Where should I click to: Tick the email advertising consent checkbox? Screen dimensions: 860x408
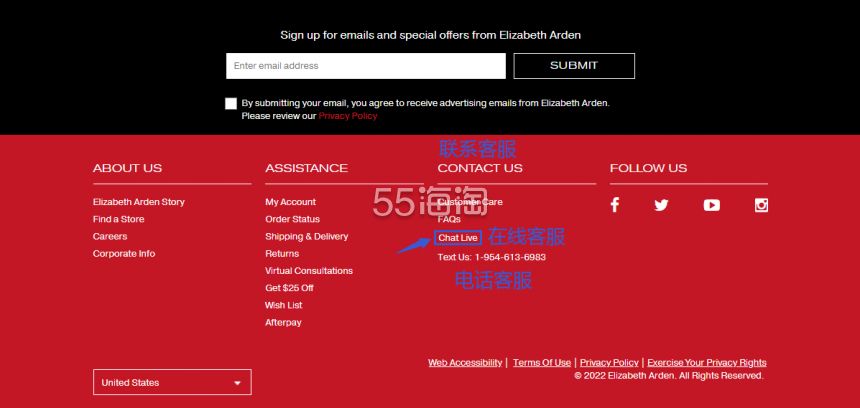tap(231, 104)
